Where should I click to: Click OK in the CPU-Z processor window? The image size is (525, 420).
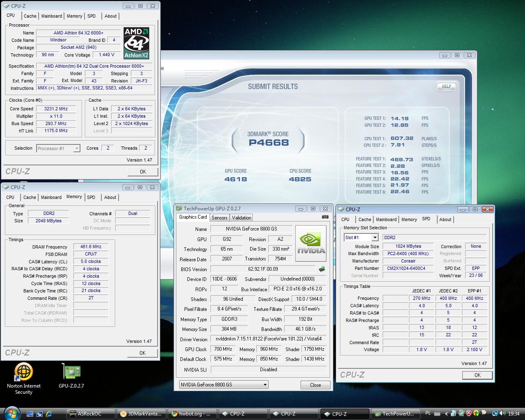143,171
